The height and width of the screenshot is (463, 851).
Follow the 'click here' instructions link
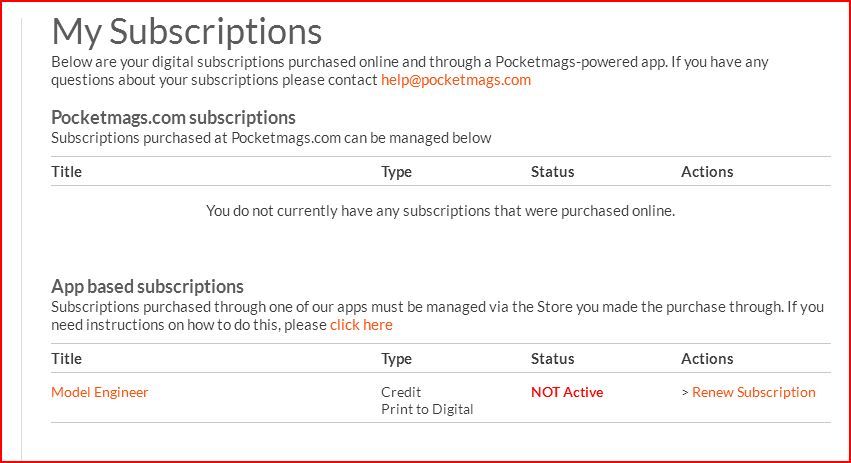click(x=361, y=325)
